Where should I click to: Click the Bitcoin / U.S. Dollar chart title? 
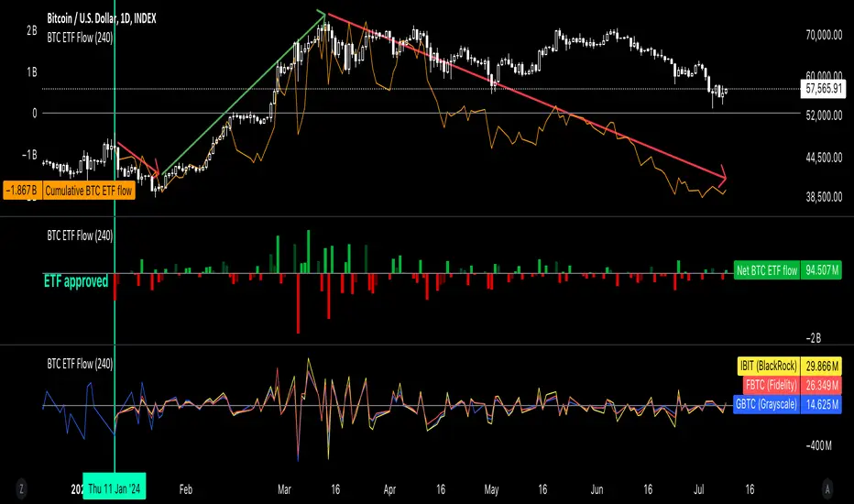[102, 18]
